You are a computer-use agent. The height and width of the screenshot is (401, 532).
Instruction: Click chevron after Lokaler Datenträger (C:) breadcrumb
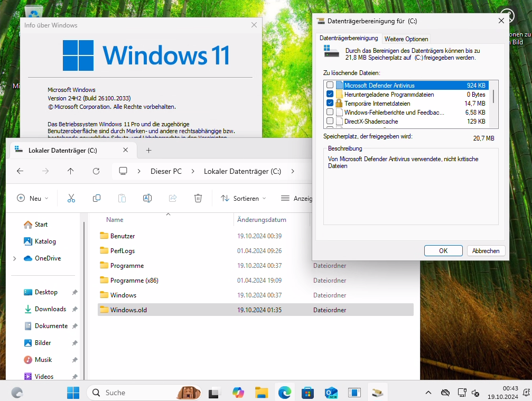[293, 171]
